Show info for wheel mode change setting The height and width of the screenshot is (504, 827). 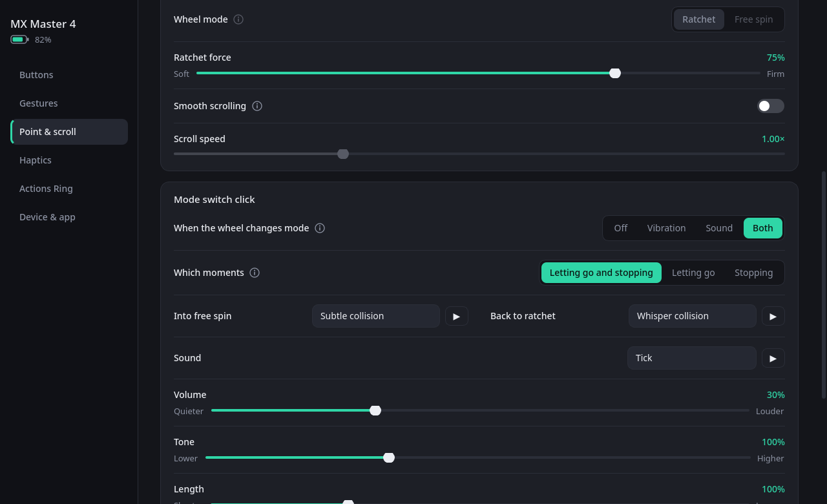pyautogui.click(x=320, y=228)
